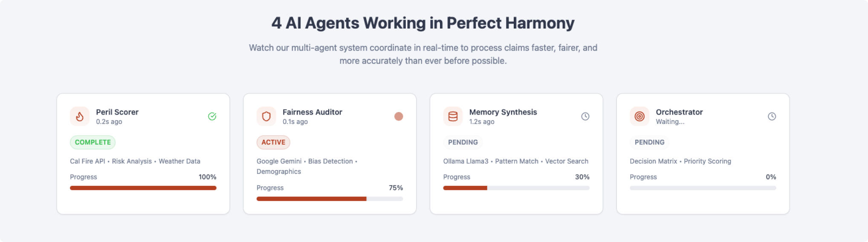Select the COMPLETE status badge

[x=93, y=142]
